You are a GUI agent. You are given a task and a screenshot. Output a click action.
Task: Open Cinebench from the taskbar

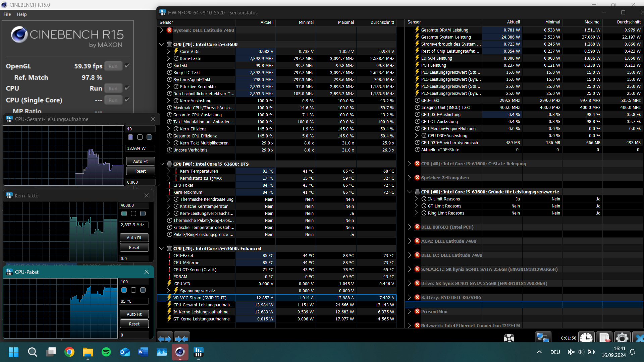tap(180, 352)
